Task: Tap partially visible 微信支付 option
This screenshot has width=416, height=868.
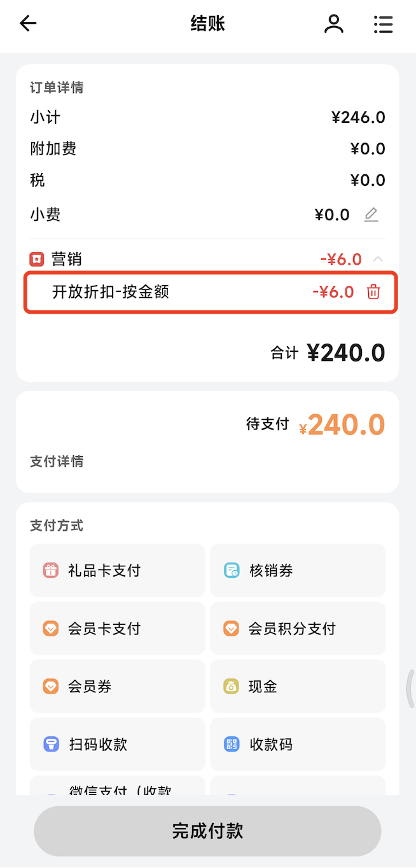Action: (x=117, y=787)
